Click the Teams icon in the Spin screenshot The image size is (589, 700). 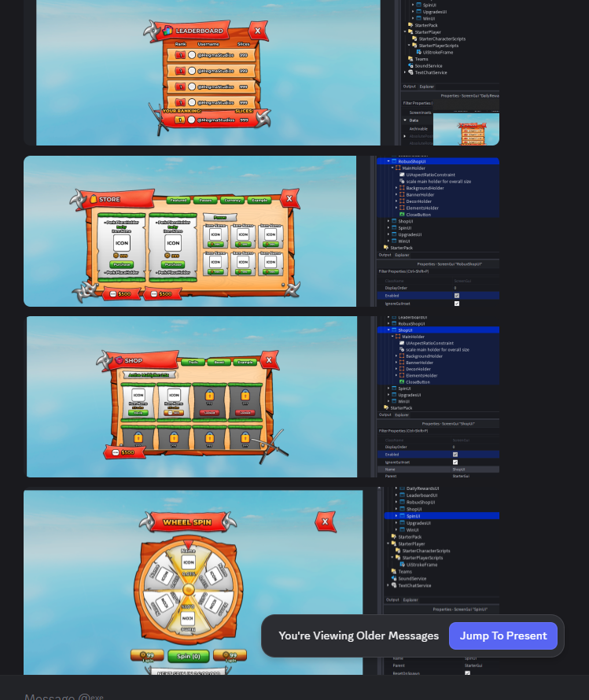(394, 572)
